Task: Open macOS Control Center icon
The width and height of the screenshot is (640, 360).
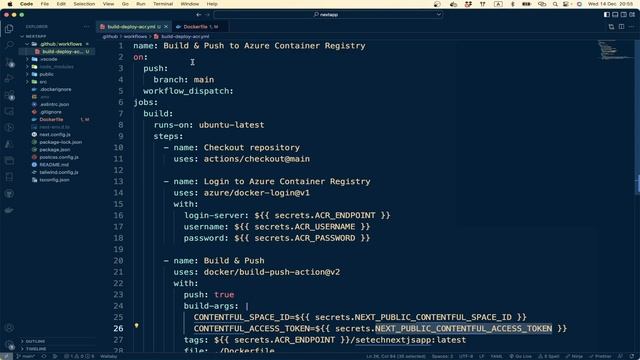Action: coord(566,4)
